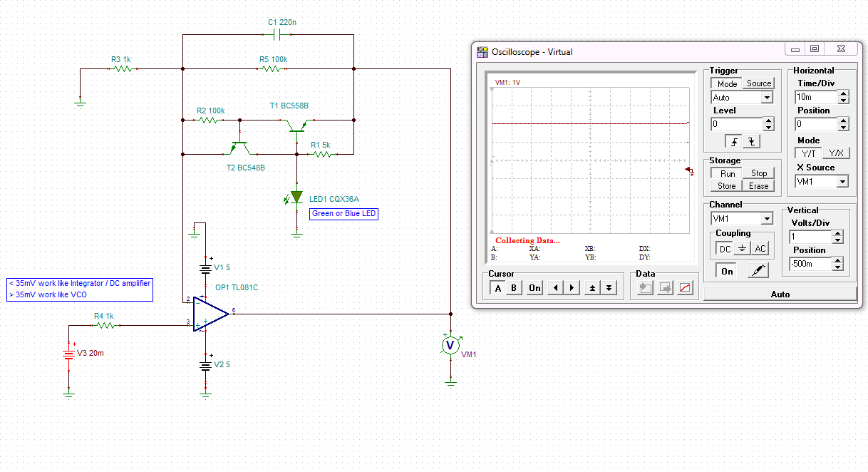Select cursor A

pyautogui.click(x=498, y=287)
